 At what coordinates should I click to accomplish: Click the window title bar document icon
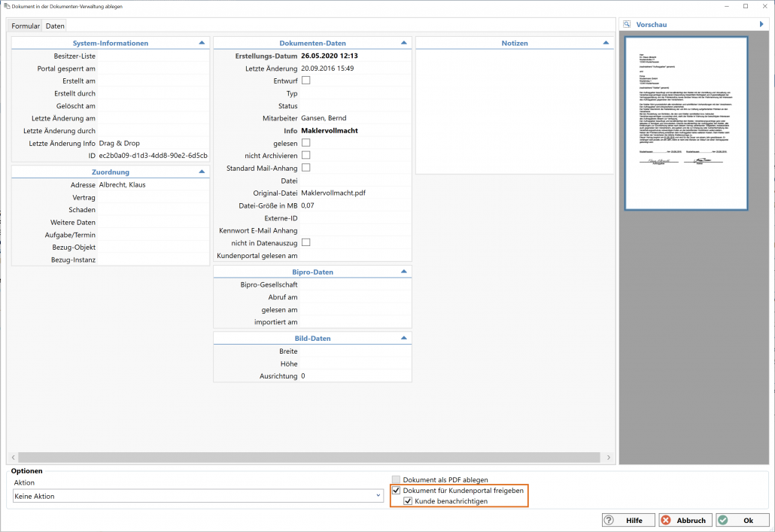click(x=6, y=6)
